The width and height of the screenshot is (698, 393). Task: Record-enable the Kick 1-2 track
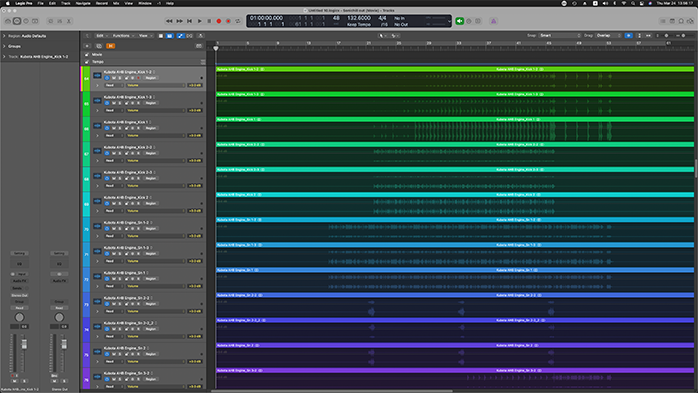(138, 78)
